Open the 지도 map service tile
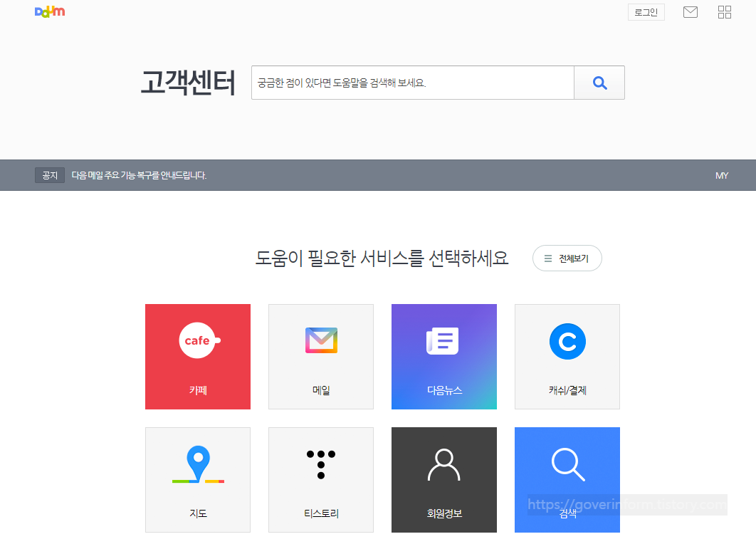 [198, 480]
